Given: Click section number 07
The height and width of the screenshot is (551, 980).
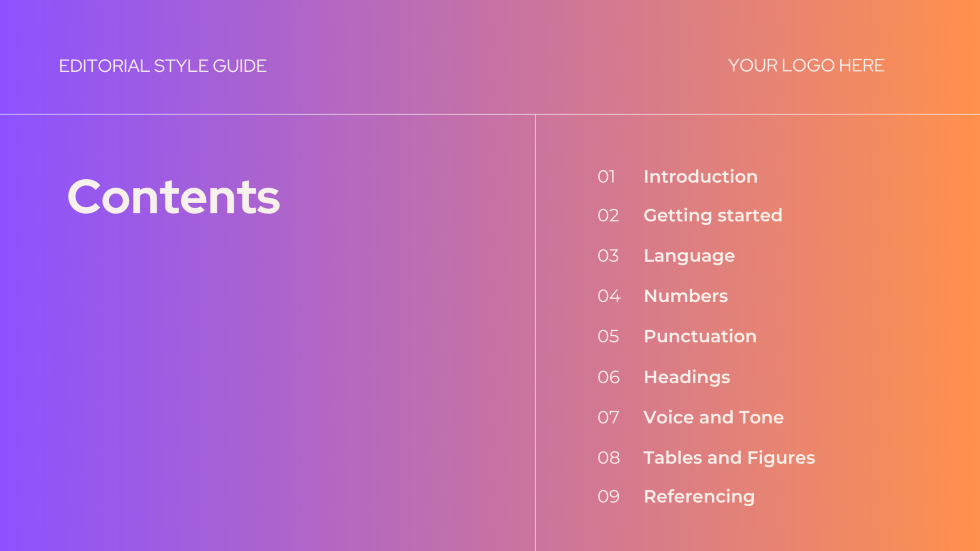Looking at the screenshot, I should tap(608, 417).
